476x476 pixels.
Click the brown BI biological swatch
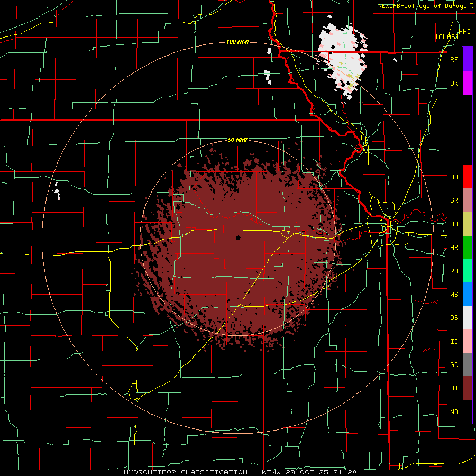pos(467,388)
